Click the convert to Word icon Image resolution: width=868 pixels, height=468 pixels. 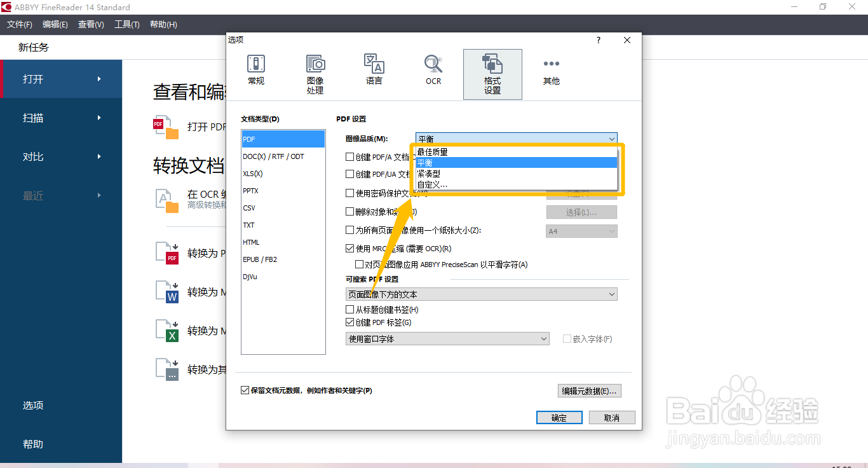click(x=168, y=292)
